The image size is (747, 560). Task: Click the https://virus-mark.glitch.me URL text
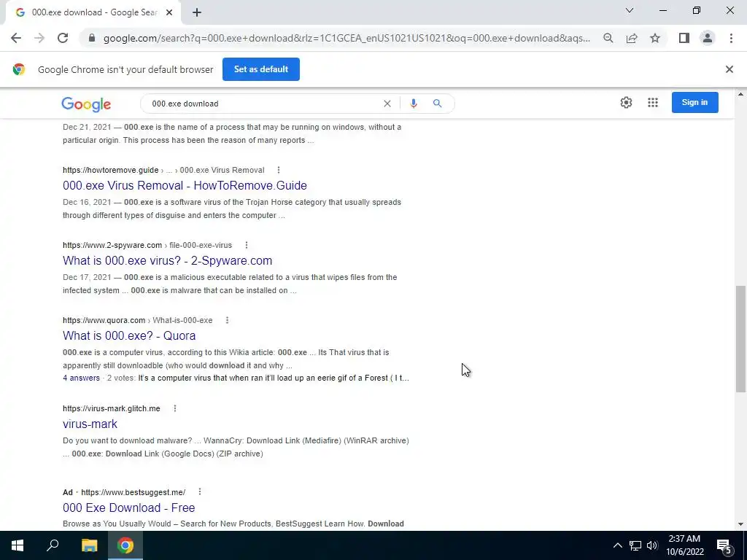coord(112,408)
